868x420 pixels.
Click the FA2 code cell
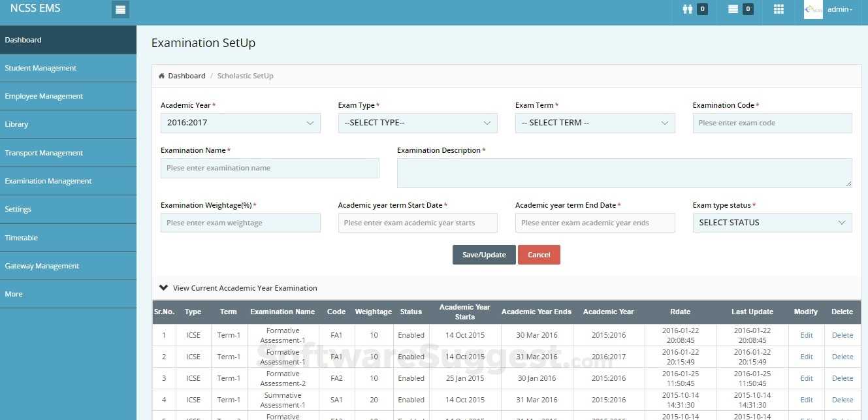point(336,378)
